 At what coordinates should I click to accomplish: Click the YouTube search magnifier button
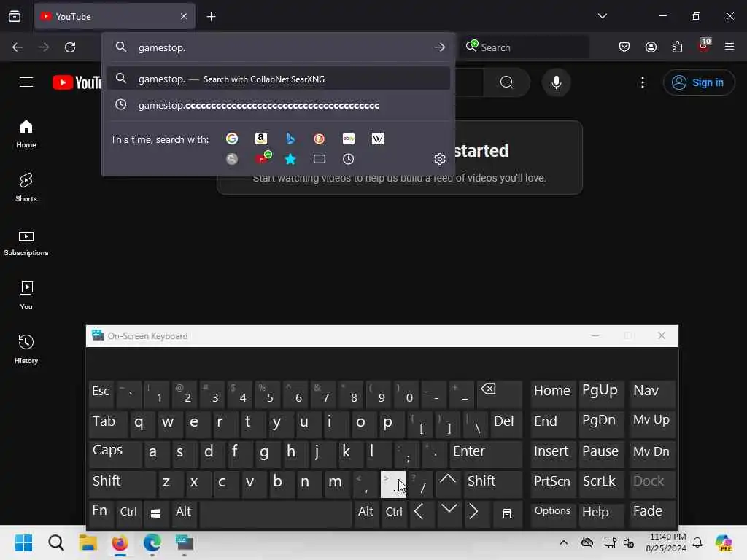pos(507,82)
